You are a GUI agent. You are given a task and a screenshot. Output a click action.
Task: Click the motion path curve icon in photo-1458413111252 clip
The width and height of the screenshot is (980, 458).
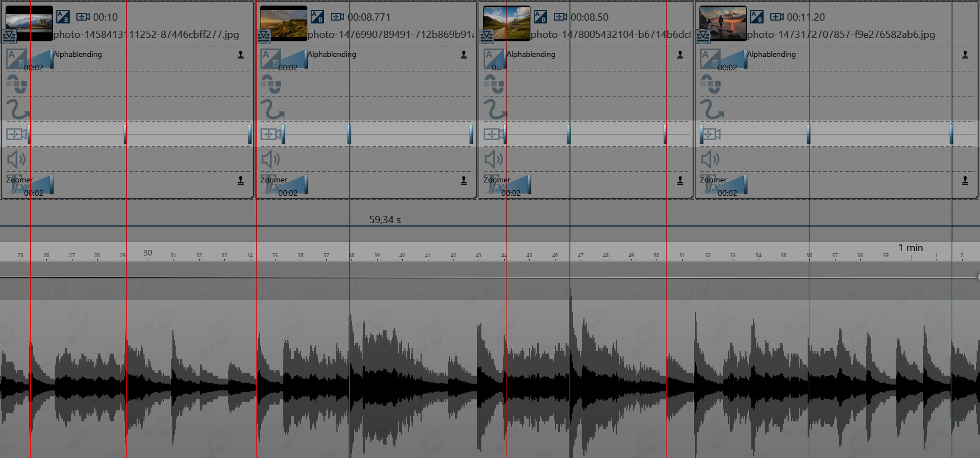[18, 109]
